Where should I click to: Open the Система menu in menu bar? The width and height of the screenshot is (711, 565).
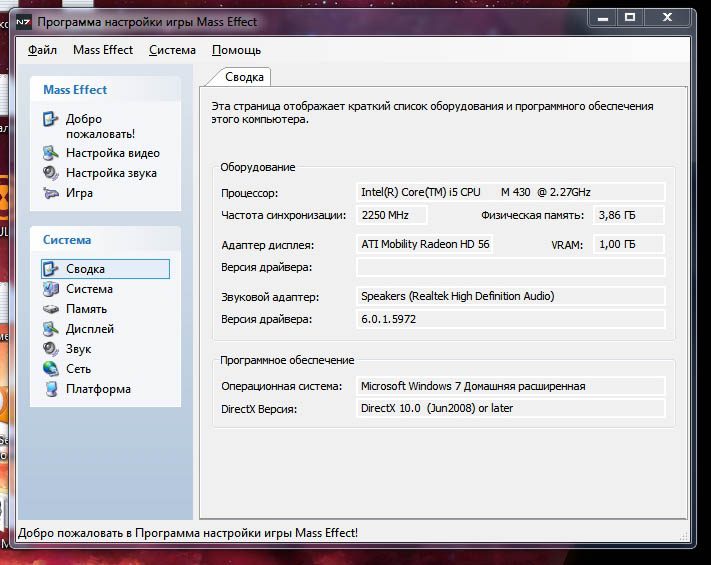(x=172, y=50)
